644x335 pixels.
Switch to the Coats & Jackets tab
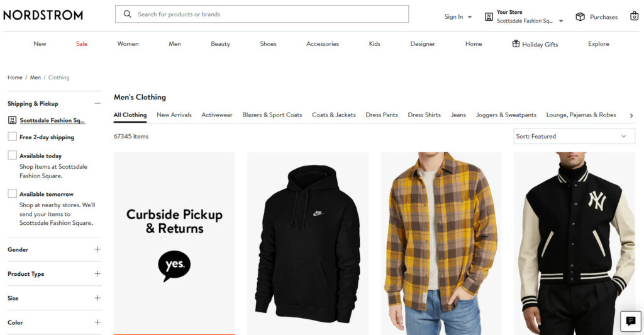[x=333, y=115]
